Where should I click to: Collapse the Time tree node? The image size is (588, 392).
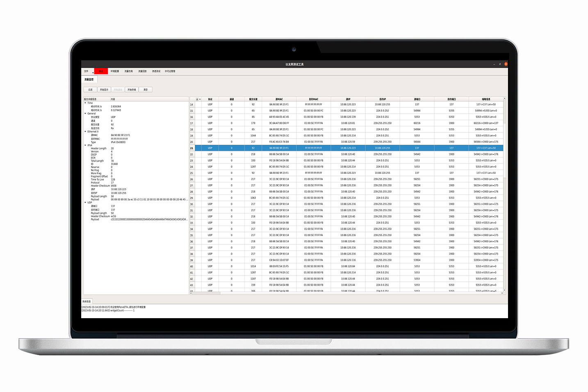(85, 103)
